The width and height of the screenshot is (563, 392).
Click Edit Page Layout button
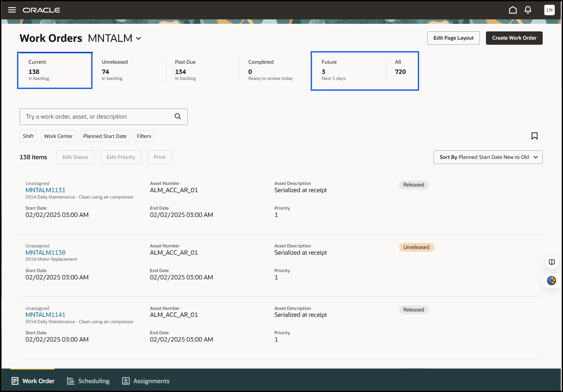click(453, 38)
